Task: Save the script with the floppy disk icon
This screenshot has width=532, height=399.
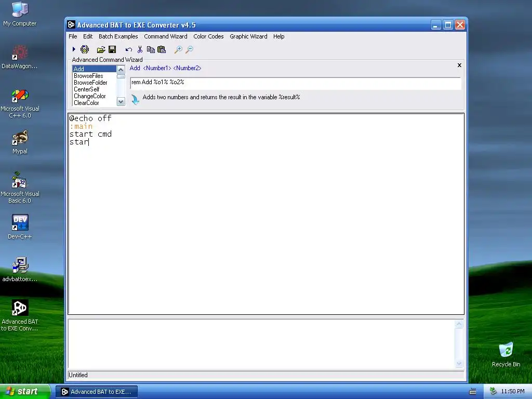Action: click(112, 49)
